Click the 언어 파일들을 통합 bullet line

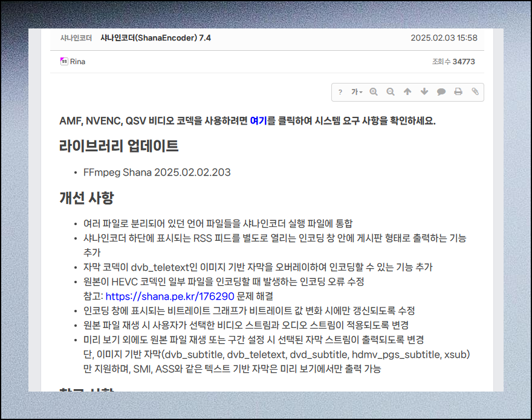click(218, 224)
